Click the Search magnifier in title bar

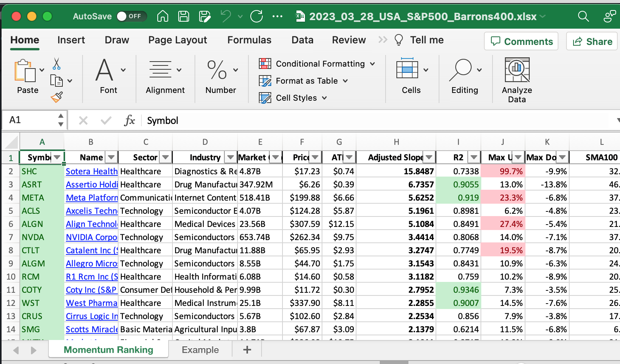click(x=583, y=16)
